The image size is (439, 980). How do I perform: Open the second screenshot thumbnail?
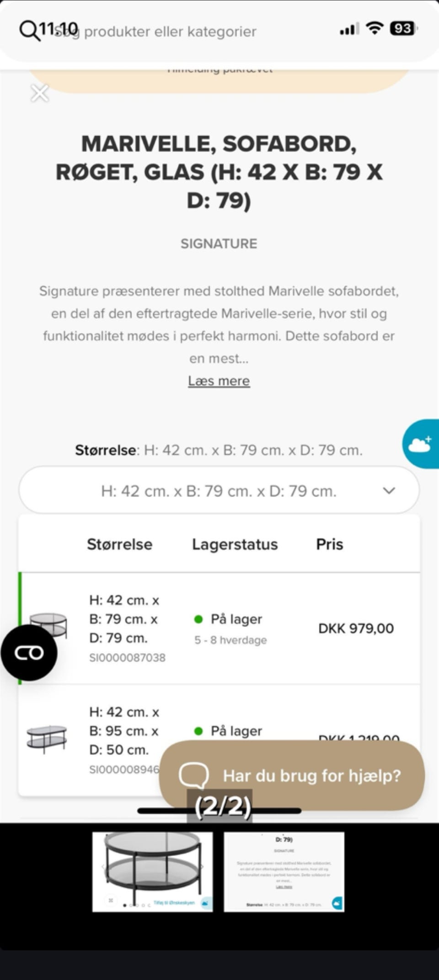[x=284, y=872]
